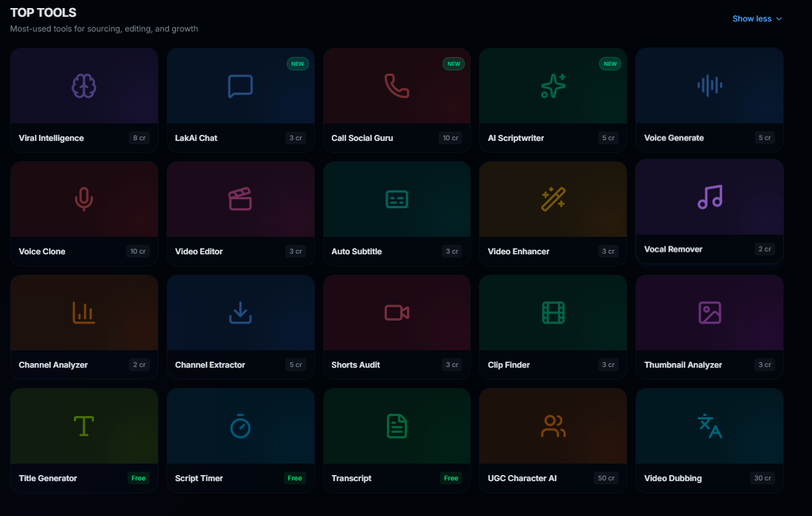Collapse tools list with Show less

pos(752,19)
